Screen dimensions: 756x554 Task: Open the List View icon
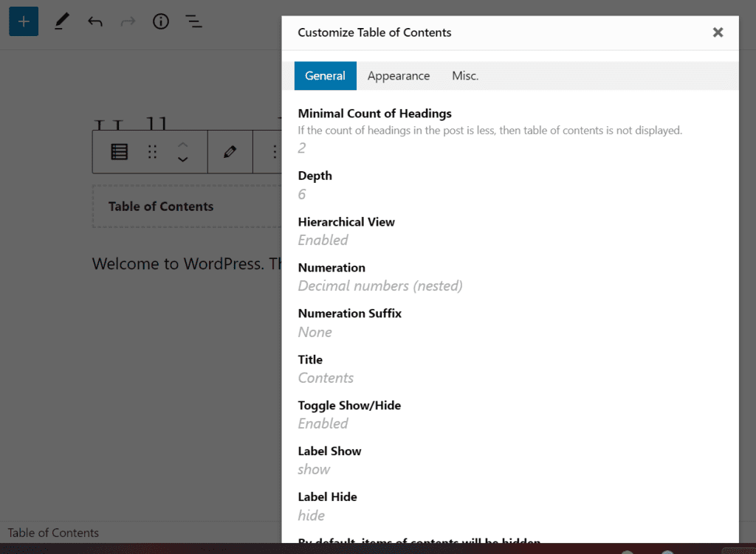point(193,21)
